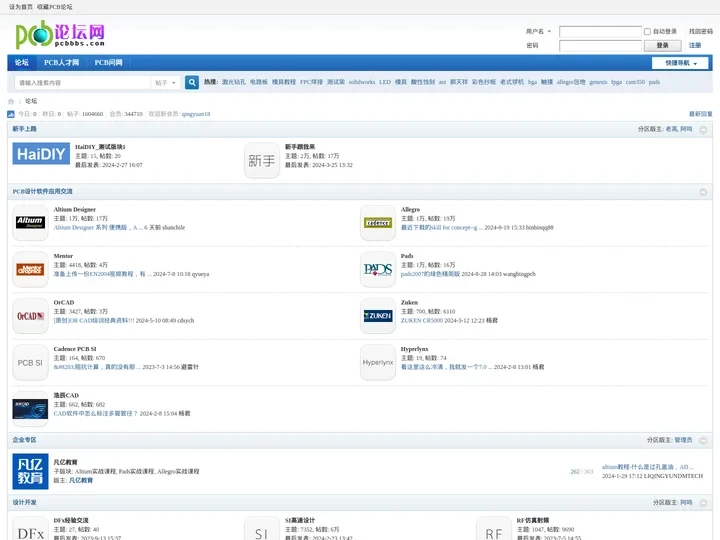This screenshot has width=720, height=540.
Task: Open the DFx board icon
Action: (30, 530)
